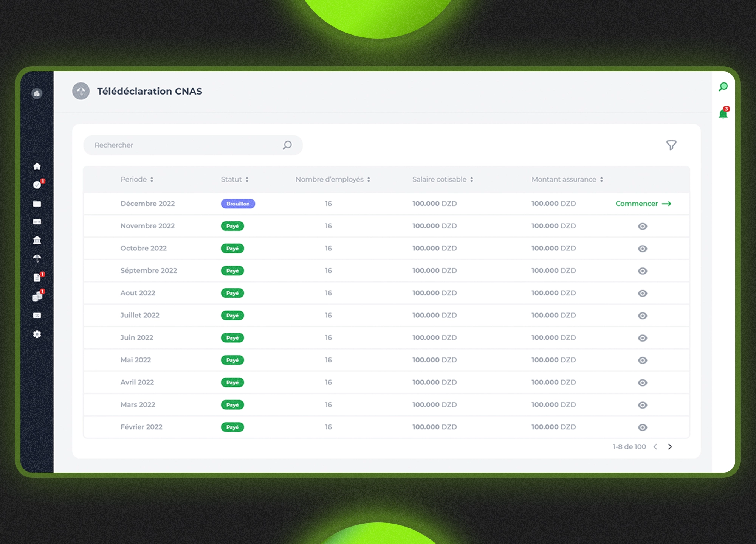756x544 pixels.
Task: Open the card payments icon in the sidebar
Action: 37,222
